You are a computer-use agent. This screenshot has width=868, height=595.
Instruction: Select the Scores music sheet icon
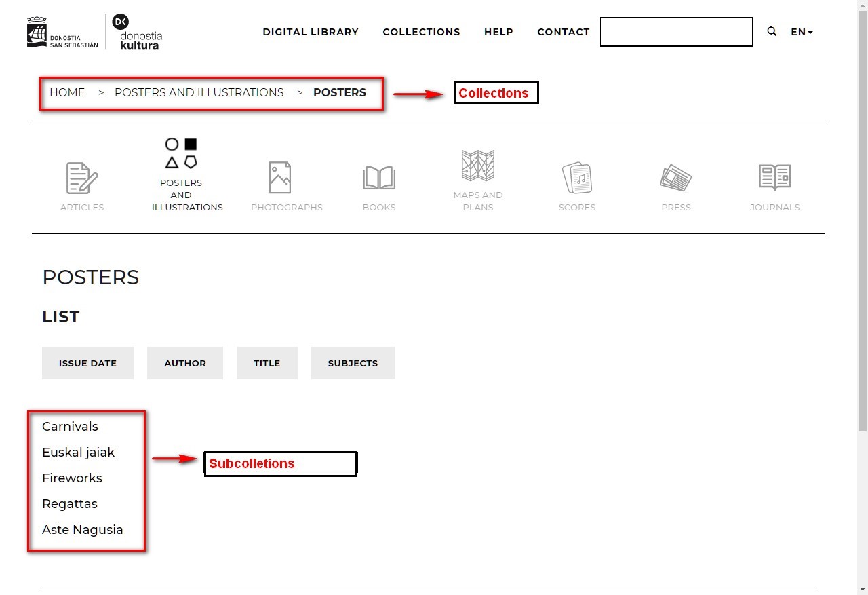[x=576, y=178]
